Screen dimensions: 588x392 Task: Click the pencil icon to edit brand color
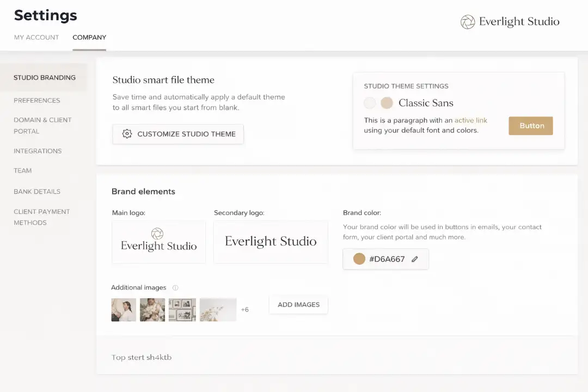(414, 259)
